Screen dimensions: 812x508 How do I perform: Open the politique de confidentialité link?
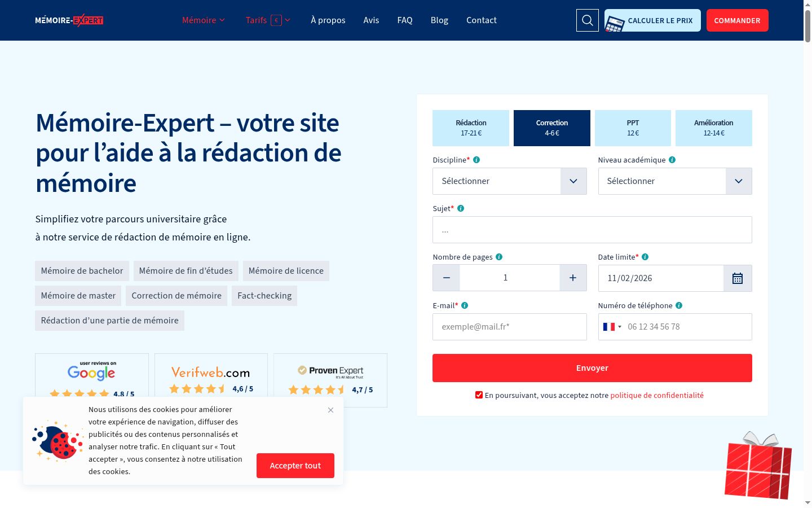(657, 395)
